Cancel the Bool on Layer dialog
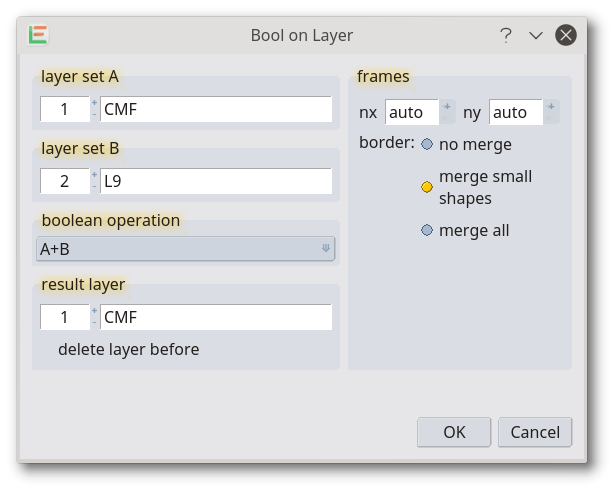 click(x=535, y=432)
